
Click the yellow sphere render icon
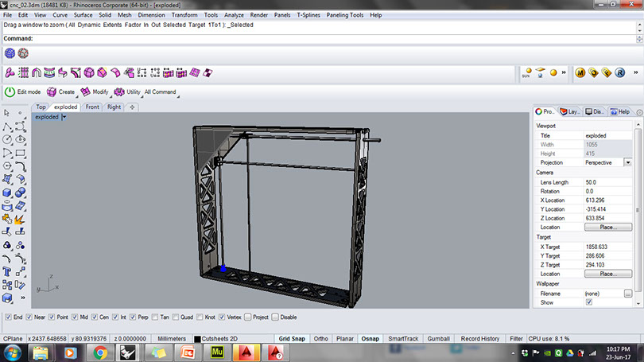[x=553, y=73]
